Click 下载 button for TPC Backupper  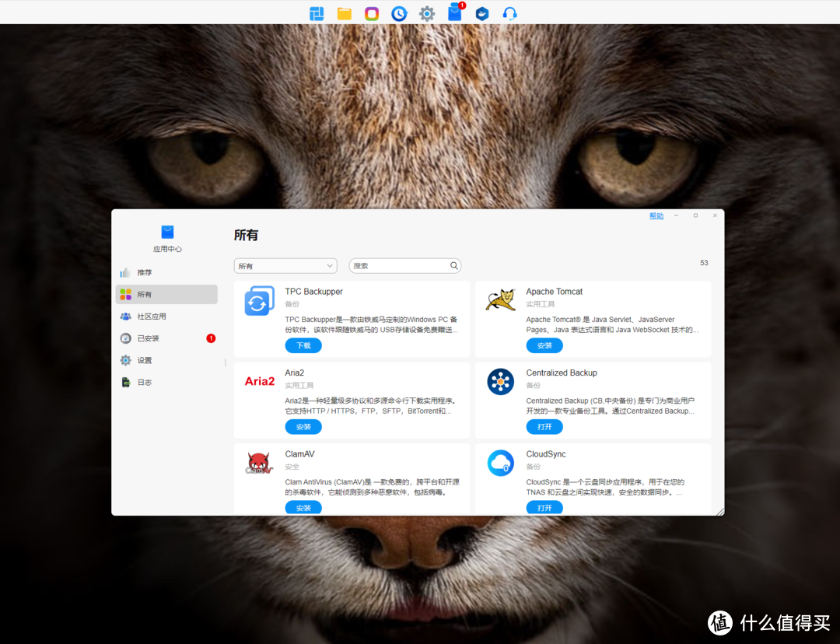303,345
